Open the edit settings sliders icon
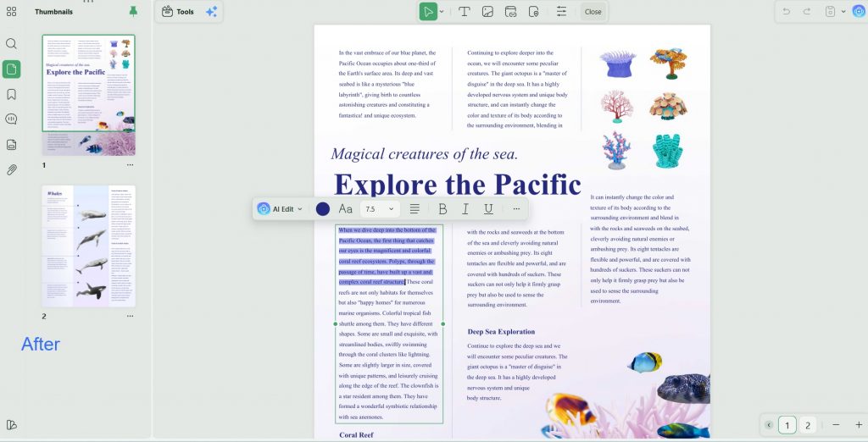868x442 pixels. [x=561, y=12]
